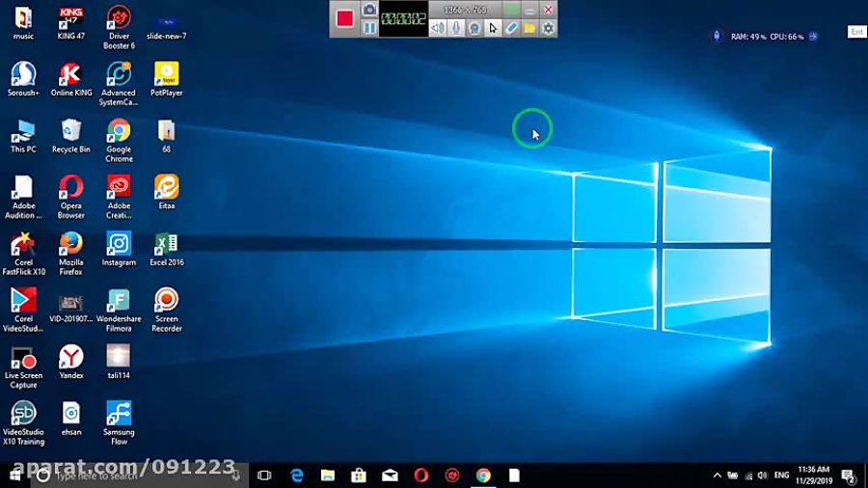Toggle system sound recording speaker icon

point(437,28)
